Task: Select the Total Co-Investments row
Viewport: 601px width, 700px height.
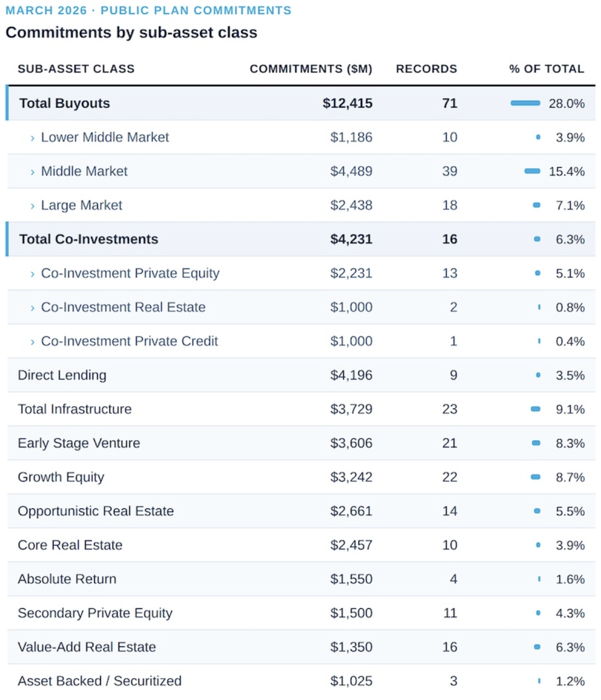Action: click(x=89, y=239)
